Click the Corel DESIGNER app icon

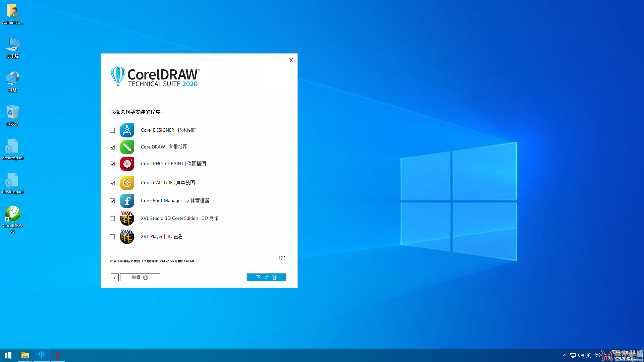pos(127,130)
